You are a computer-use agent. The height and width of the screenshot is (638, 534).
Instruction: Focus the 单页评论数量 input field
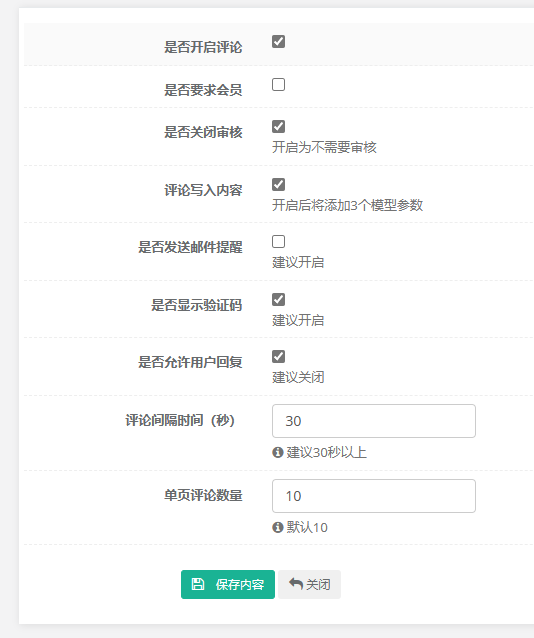(x=374, y=496)
